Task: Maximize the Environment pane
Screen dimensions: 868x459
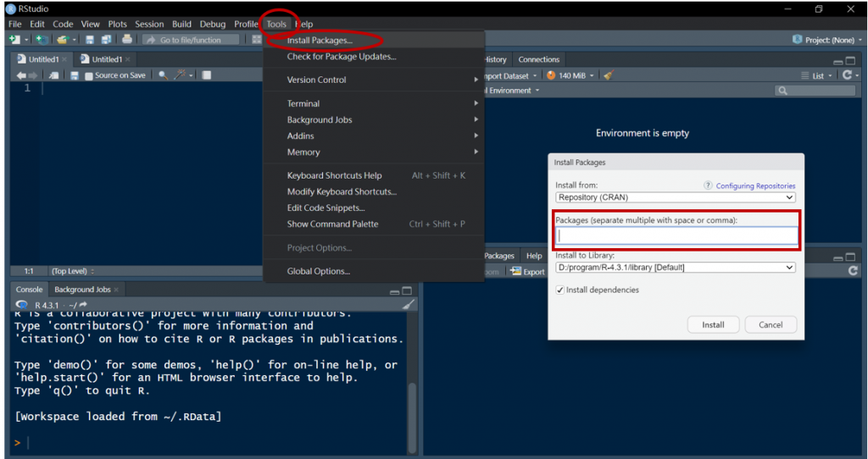Action: coord(850,61)
